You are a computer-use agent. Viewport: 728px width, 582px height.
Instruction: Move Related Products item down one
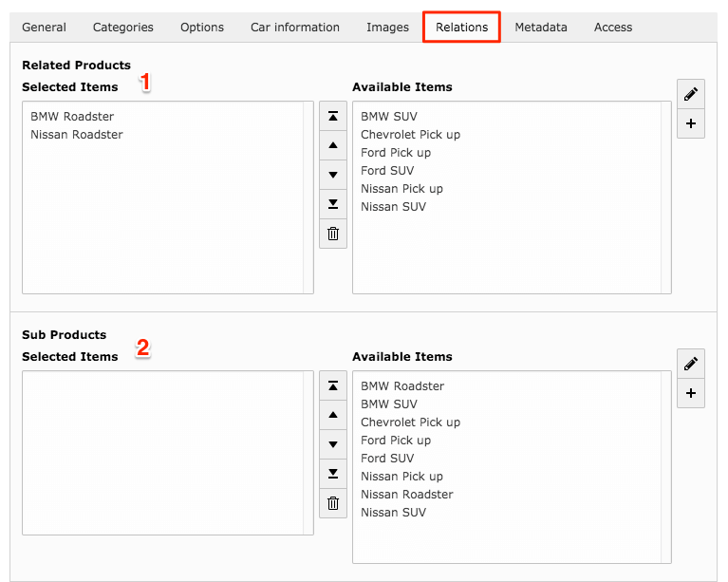[333, 175]
